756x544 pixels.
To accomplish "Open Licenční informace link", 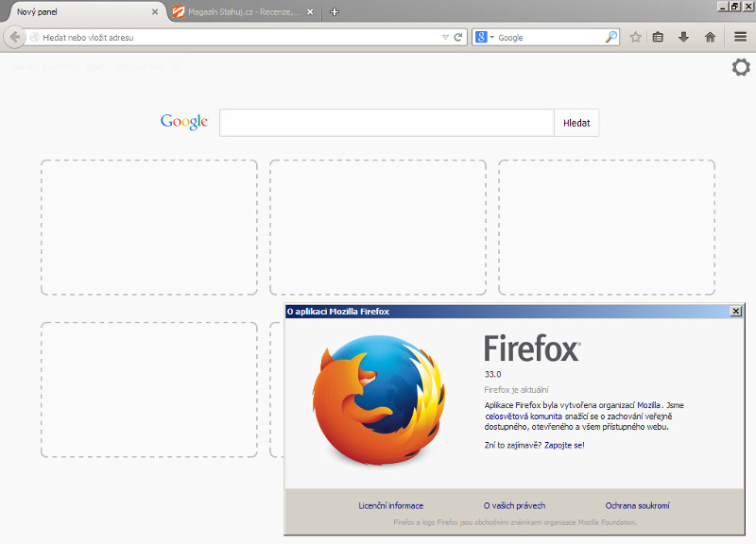I will pos(391,506).
